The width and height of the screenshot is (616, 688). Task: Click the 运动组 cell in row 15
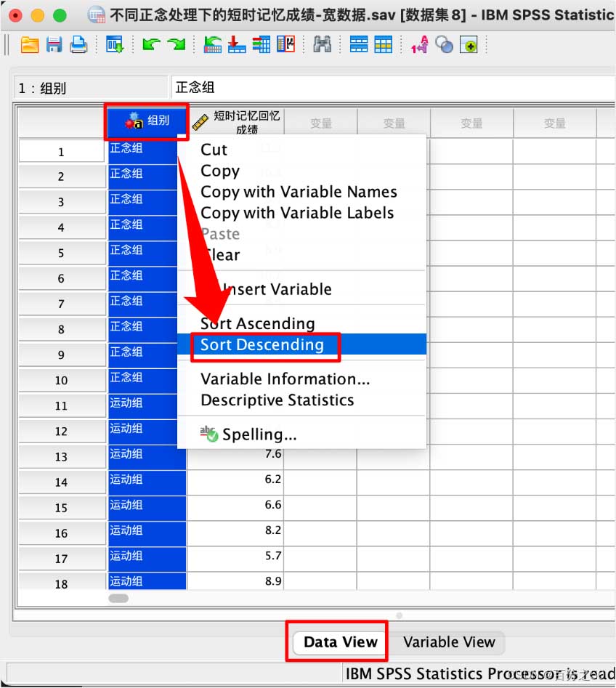(x=147, y=508)
